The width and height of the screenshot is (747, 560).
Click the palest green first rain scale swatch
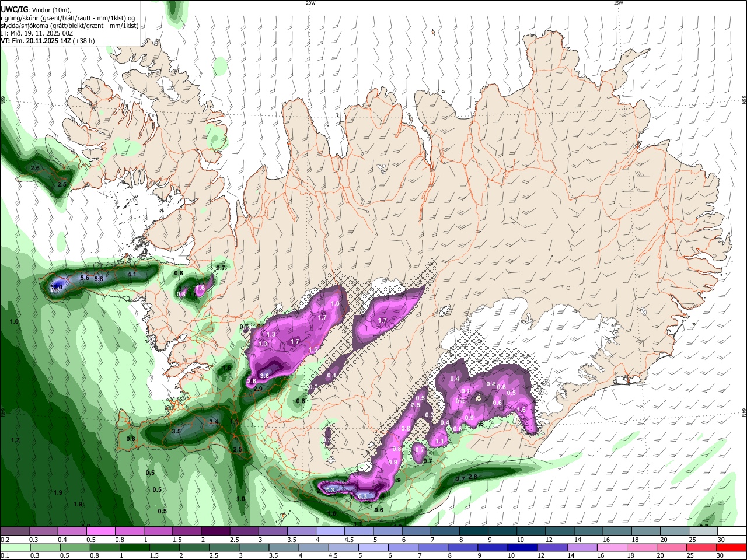tap(15, 547)
